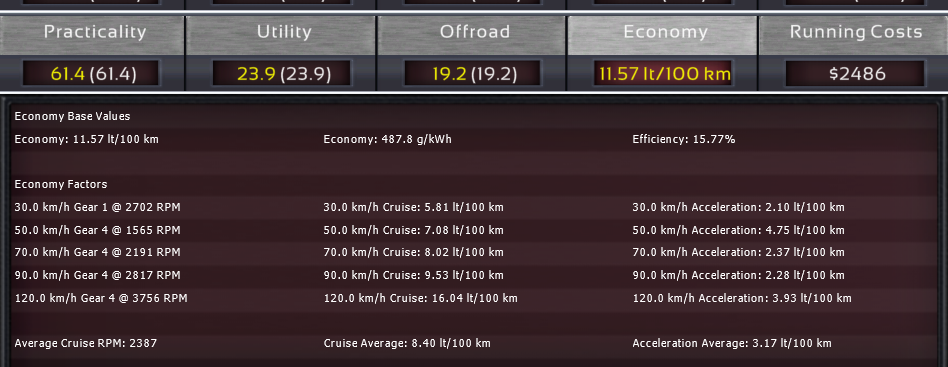Click 90.0 km/h Acceleration: 2.28 lt/100 km
The height and width of the screenshot is (367, 948).
738,275
